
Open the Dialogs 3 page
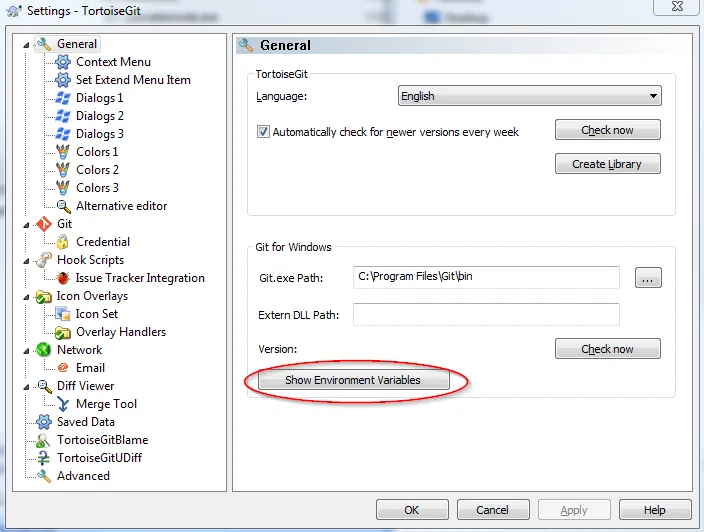click(x=99, y=134)
